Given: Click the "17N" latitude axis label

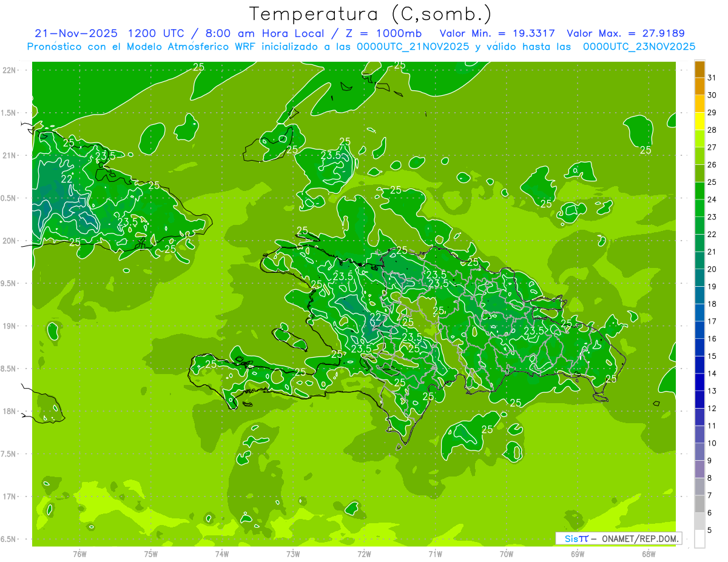Looking at the screenshot, I should tap(9, 497).
